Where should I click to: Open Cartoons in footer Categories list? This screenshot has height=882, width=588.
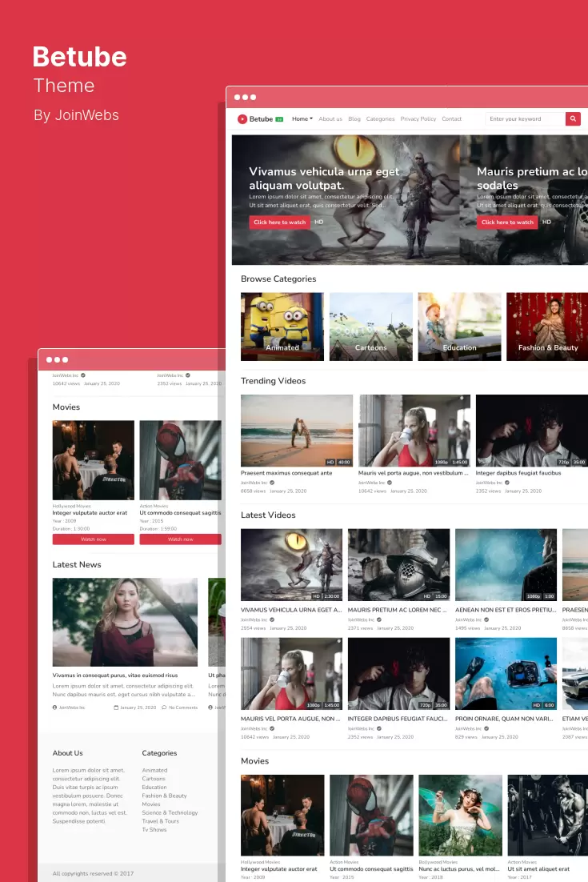154,779
